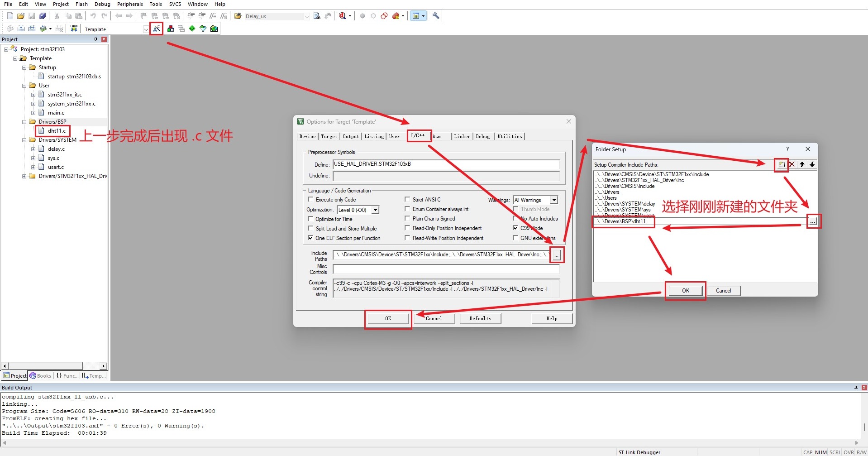868x456 pixels.
Task: Click the Define preprocessor symbols field
Action: click(x=446, y=164)
